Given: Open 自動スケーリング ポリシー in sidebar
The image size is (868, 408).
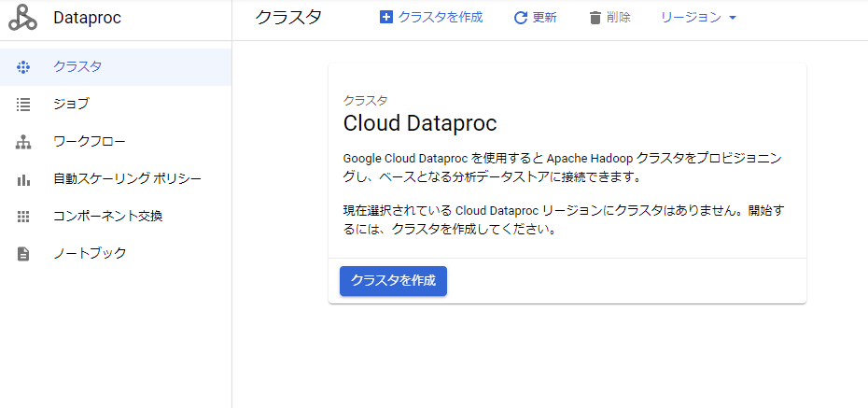Looking at the screenshot, I should click(x=116, y=179).
